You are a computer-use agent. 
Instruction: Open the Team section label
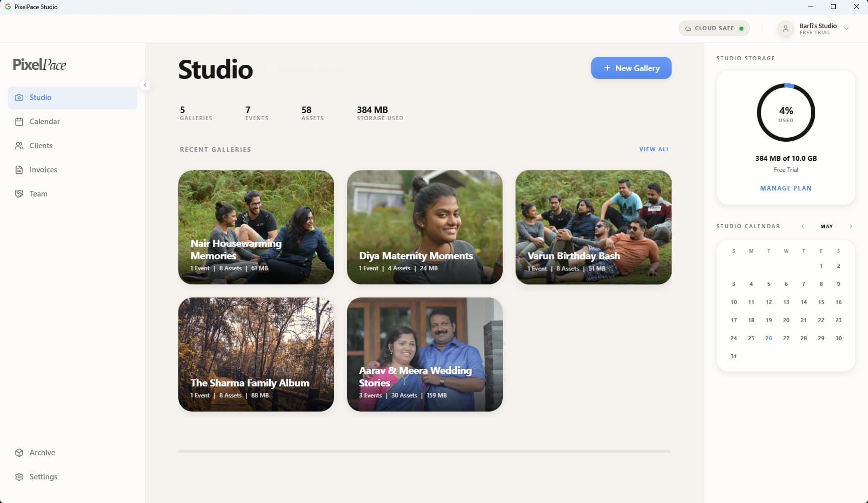[39, 194]
